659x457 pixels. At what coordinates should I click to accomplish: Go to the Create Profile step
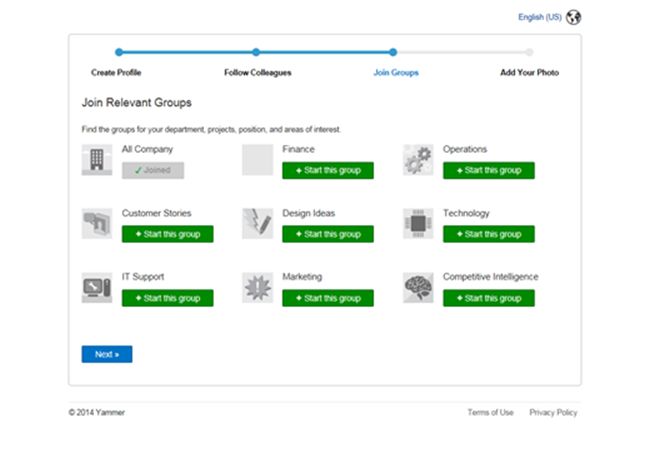(117, 72)
